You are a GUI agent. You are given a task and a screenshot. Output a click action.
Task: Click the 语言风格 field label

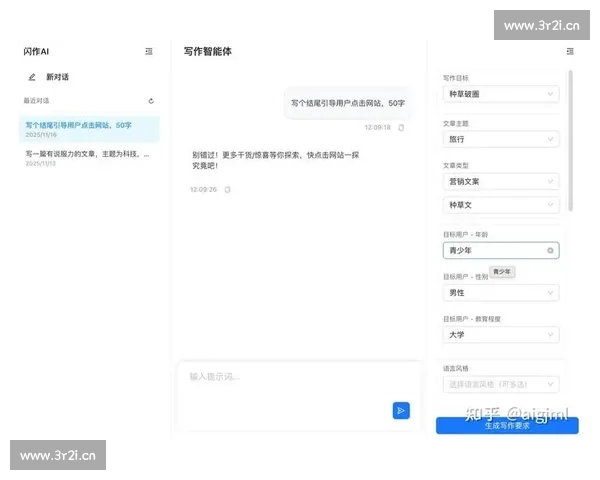click(456, 369)
